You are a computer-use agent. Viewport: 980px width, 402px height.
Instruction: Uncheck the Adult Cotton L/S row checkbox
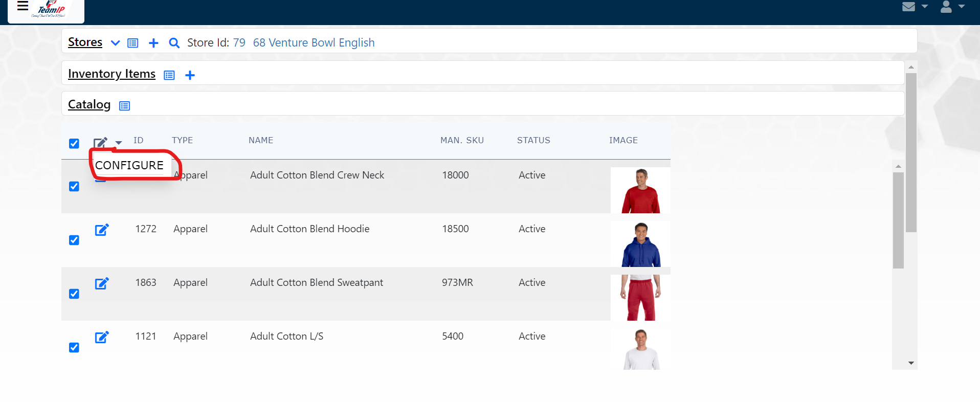[x=74, y=347]
